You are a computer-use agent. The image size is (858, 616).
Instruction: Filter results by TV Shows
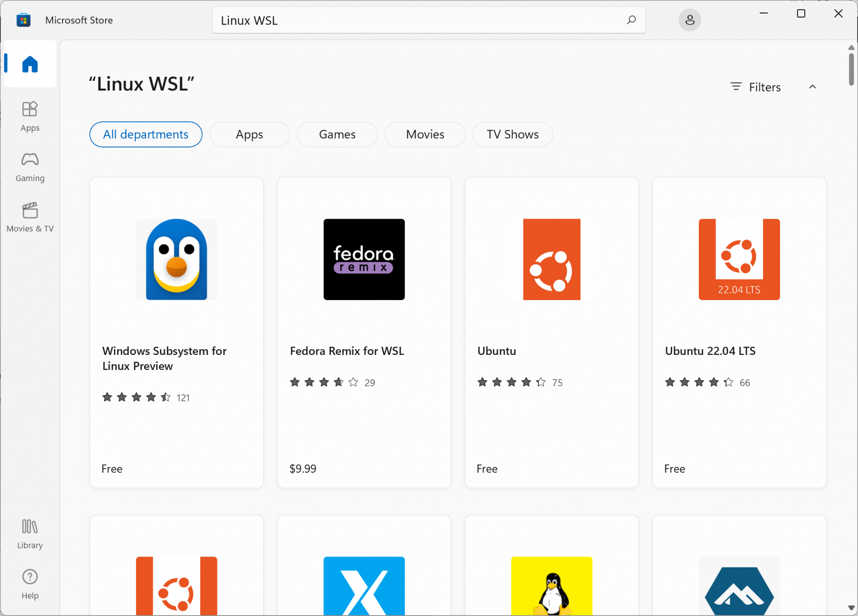pyautogui.click(x=512, y=135)
